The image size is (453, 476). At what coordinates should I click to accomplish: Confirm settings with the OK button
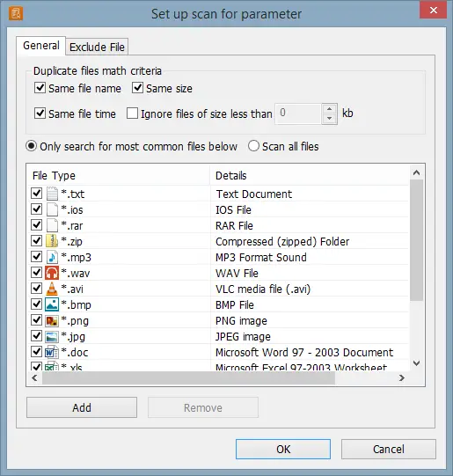pyautogui.click(x=283, y=449)
